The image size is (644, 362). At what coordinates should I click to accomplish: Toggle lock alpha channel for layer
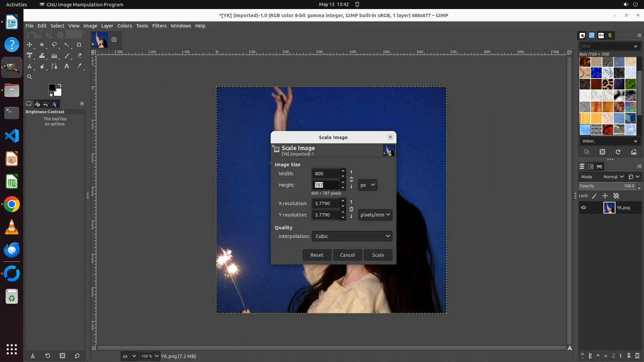click(616, 196)
